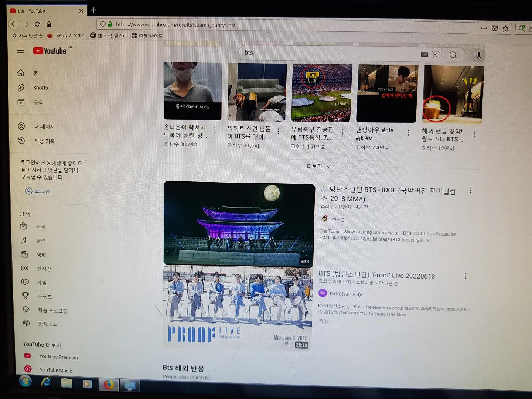Reload the page in Firefox

(37, 24)
